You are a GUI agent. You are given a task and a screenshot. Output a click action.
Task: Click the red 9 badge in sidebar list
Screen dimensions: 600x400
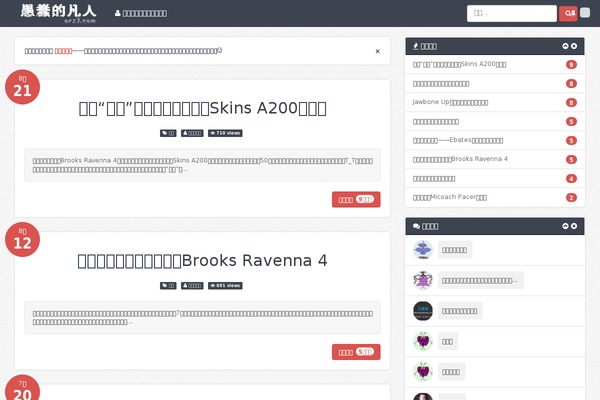click(571, 64)
